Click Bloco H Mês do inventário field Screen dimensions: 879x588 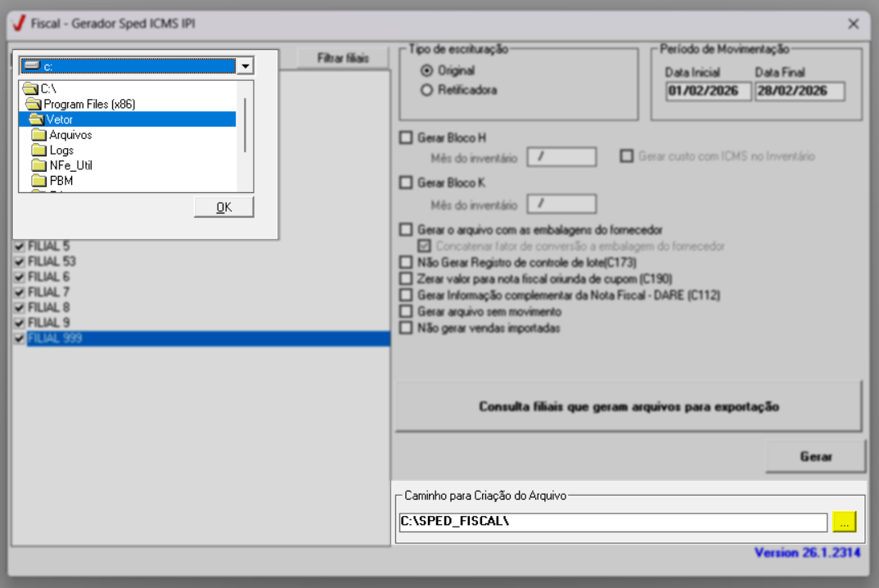click(x=561, y=157)
